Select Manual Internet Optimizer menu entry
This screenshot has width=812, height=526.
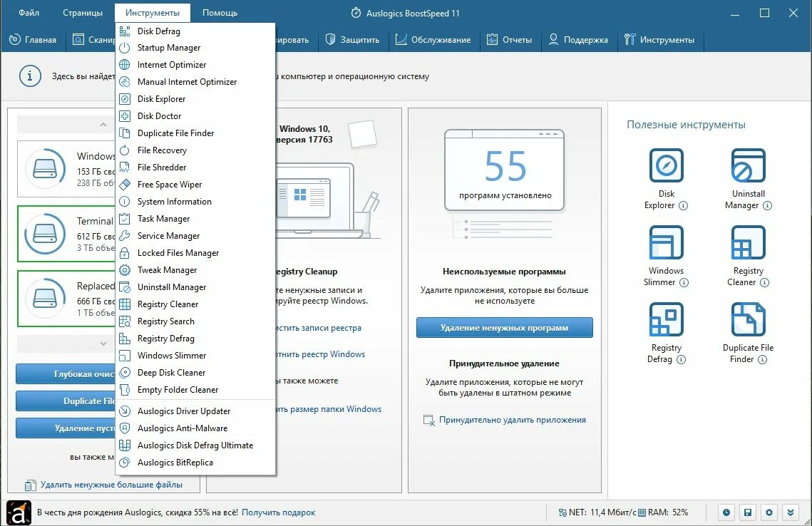(x=195, y=82)
